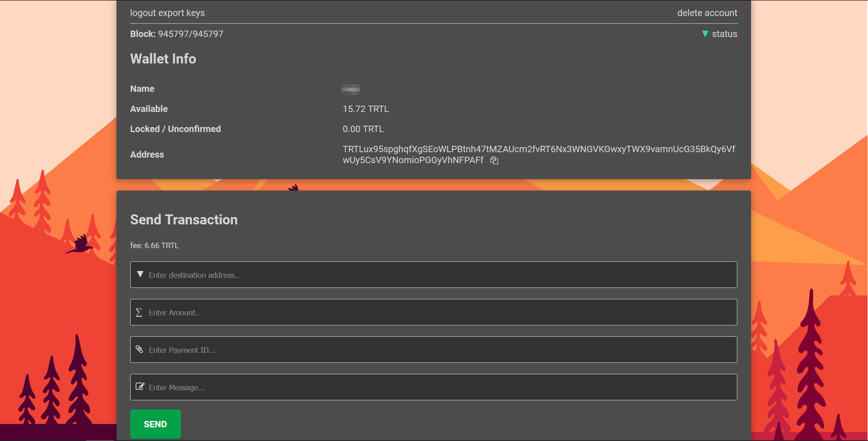Click the sigma icon in Amount field
868x441 pixels.
[139, 313]
